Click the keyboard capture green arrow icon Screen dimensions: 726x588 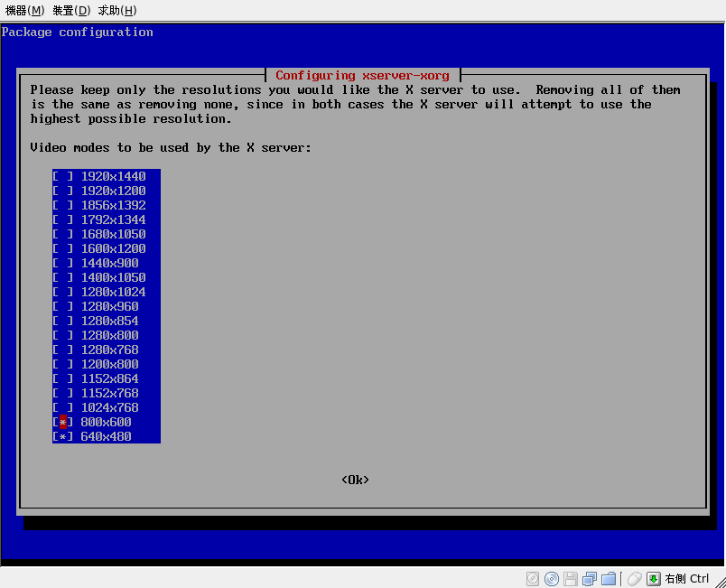pyautogui.click(x=653, y=579)
